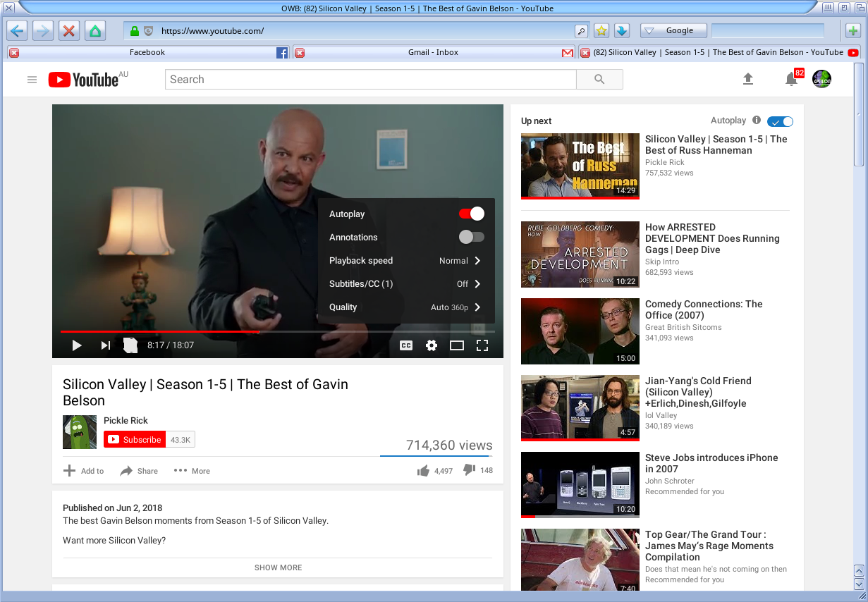Open the Add to playlist option
Image resolution: width=868 pixels, height=602 pixels.
[83, 471]
